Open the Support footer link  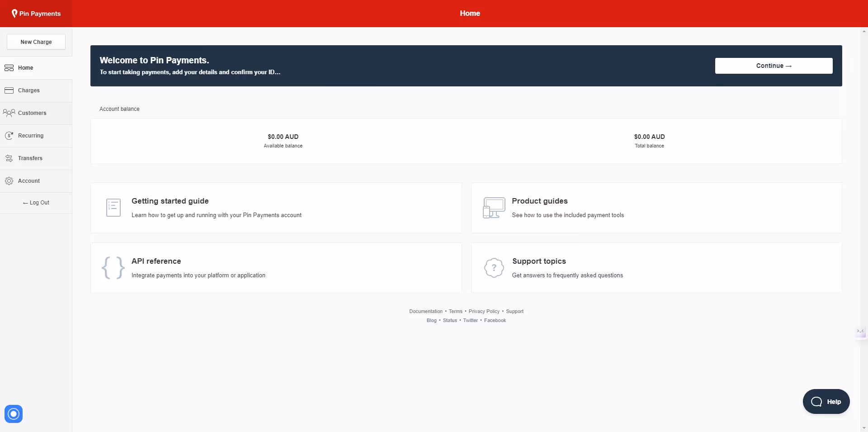click(x=515, y=311)
